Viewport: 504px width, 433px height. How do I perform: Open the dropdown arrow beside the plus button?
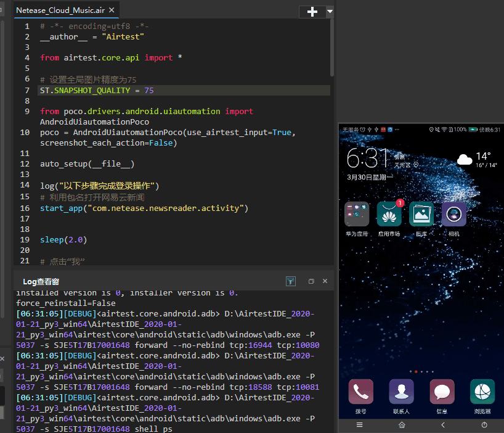(330, 12)
